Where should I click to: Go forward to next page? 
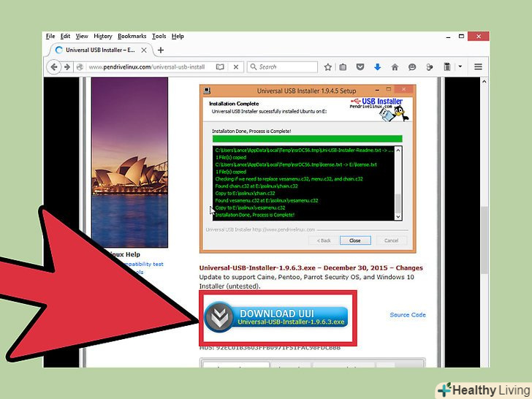[67, 66]
